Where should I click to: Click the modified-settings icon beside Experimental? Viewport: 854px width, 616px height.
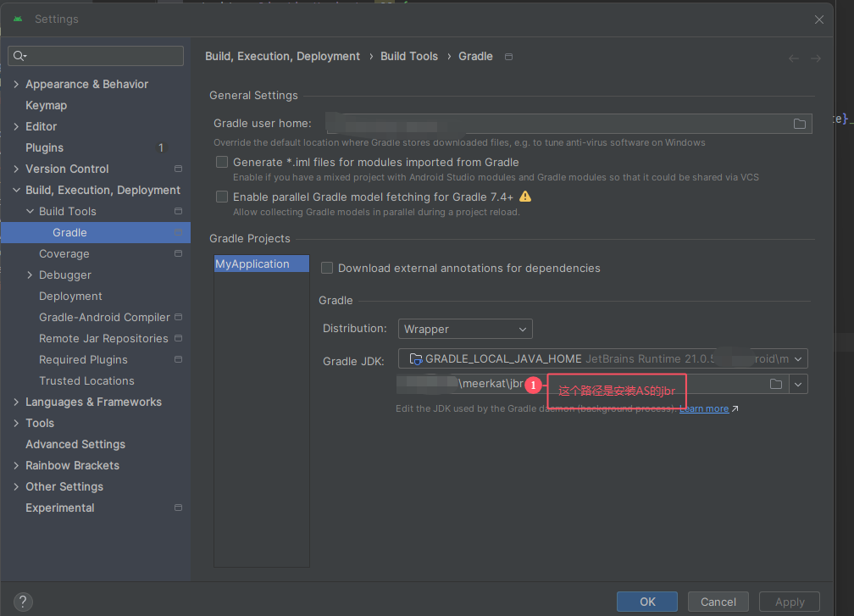[178, 507]
